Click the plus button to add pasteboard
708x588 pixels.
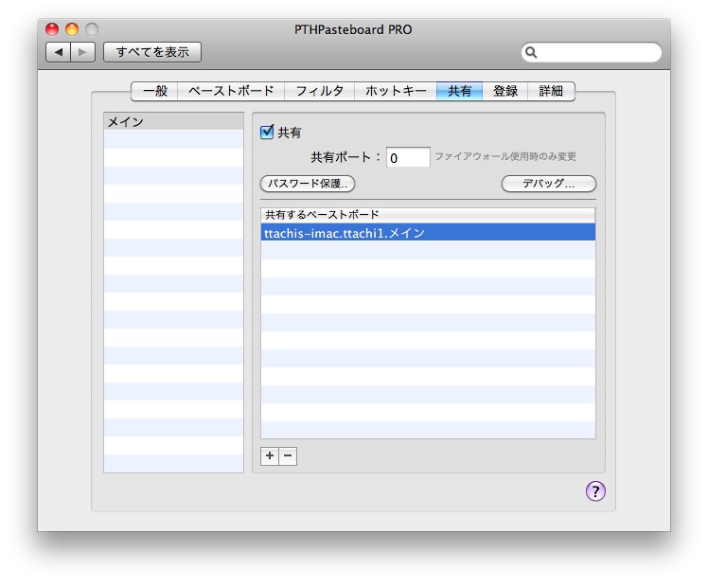270,456
